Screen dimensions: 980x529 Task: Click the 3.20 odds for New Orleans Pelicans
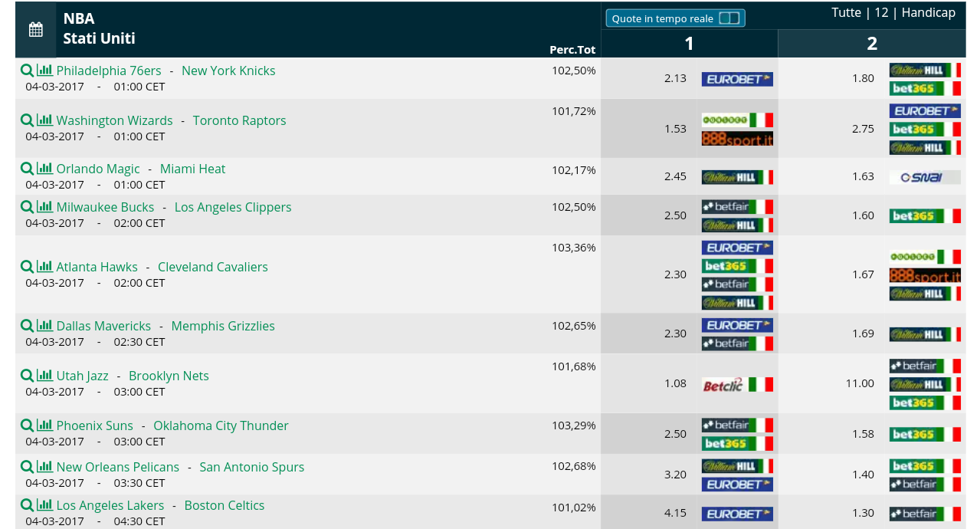pyautogui.click(x=675, y=475)
